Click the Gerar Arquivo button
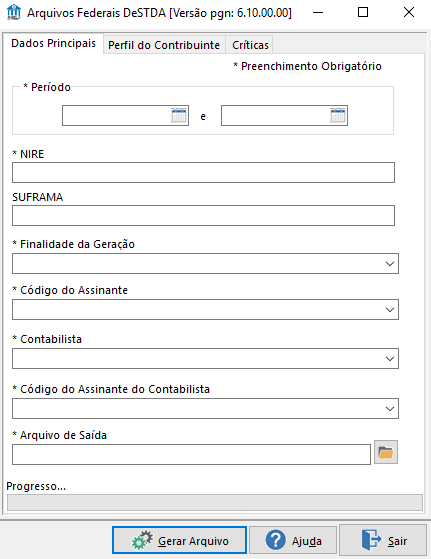The width and height of the screenshot is (431, 559). pos(179,540)
